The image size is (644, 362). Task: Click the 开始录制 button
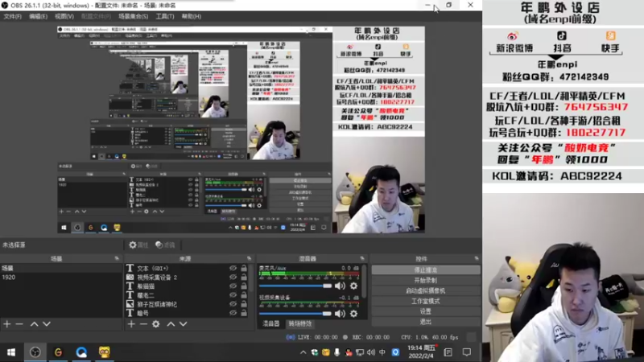[426, 280]
